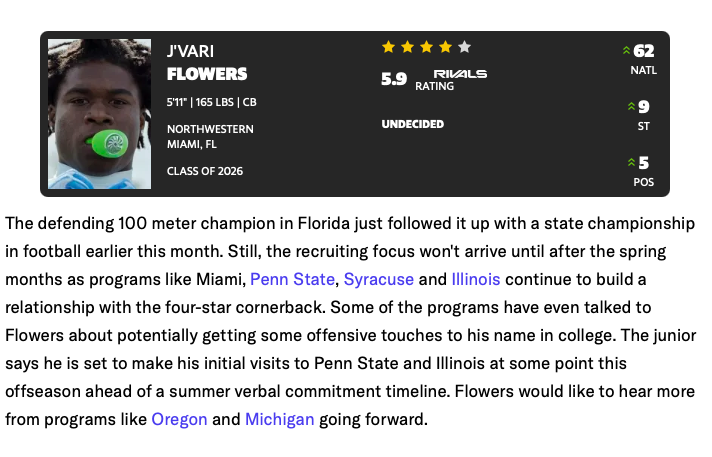Click J'Vari Flowers player photo
Image resolution: width=712 pixels, height=457 pixels.
click(99, 113)
